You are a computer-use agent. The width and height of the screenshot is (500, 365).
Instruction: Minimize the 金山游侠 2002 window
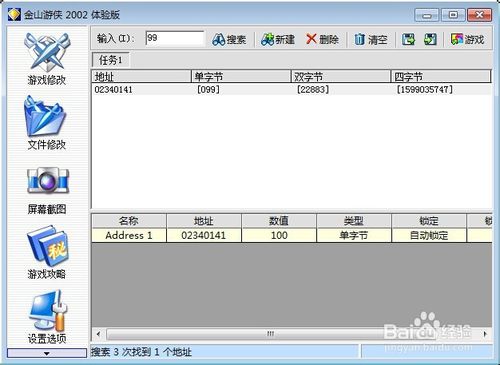click(427, 15)
